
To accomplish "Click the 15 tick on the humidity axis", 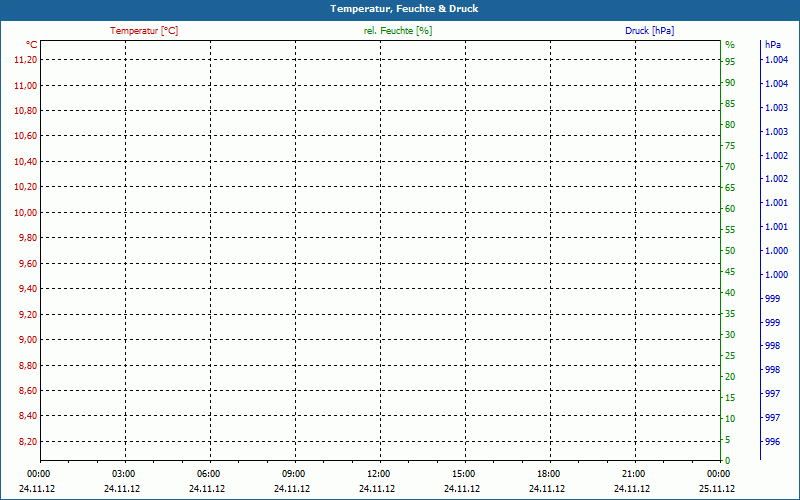I will coord(730,397).
